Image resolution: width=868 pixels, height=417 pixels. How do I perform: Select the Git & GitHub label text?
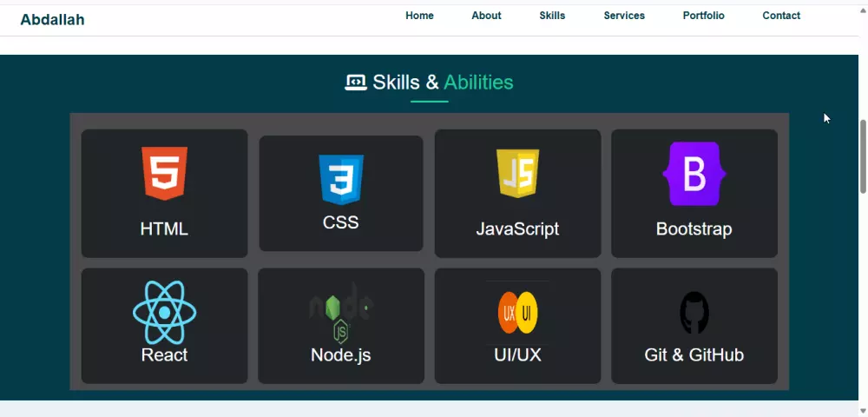pyautogui.click(x=694, y=354)
